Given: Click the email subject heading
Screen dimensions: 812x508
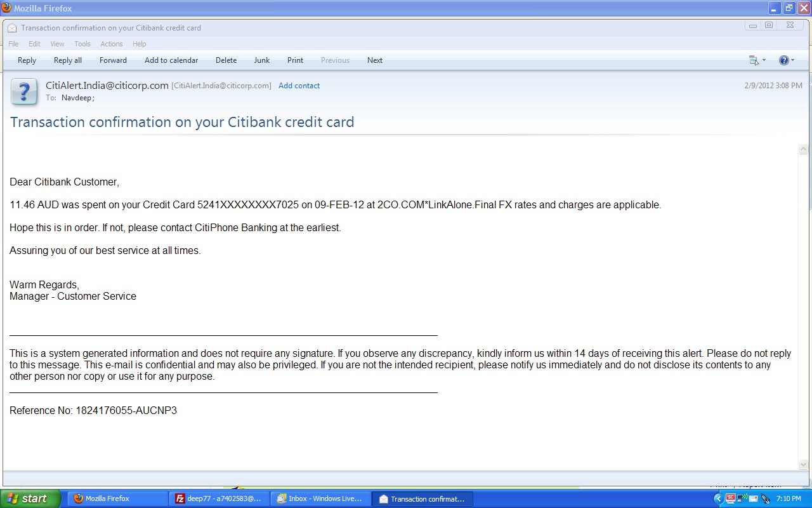Looking at the screenshot, I should click(x=182, y=122).
